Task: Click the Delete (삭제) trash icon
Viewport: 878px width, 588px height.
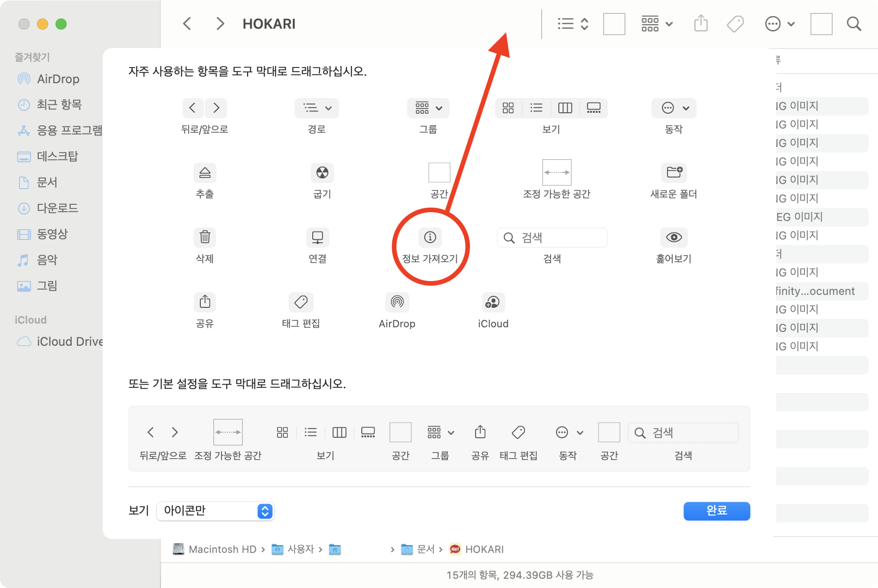Action: click(x=205, y=238)
